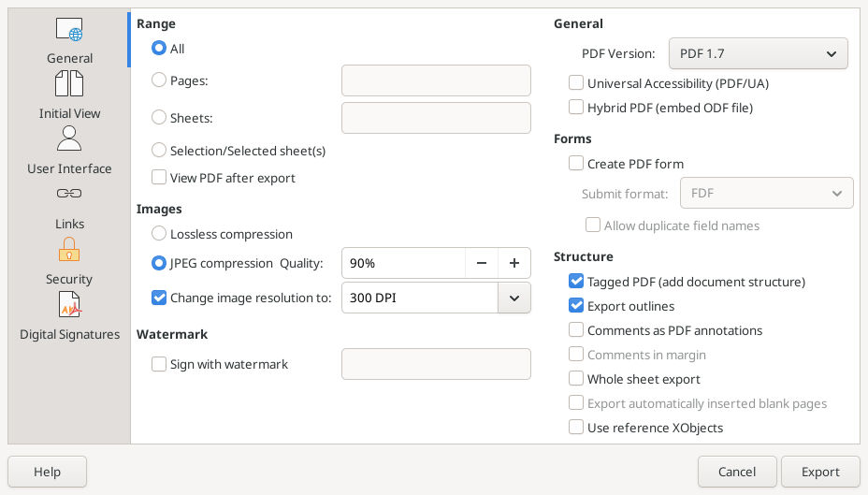This screenshot has width=868, height=495.
Task: Click the watermark text input field
Action: click(436, 364)
